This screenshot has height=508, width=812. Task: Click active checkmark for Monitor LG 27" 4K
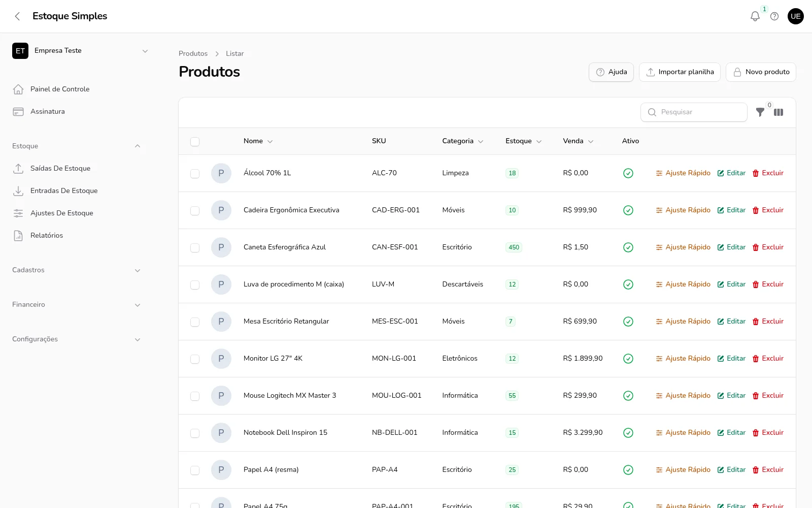628,359
